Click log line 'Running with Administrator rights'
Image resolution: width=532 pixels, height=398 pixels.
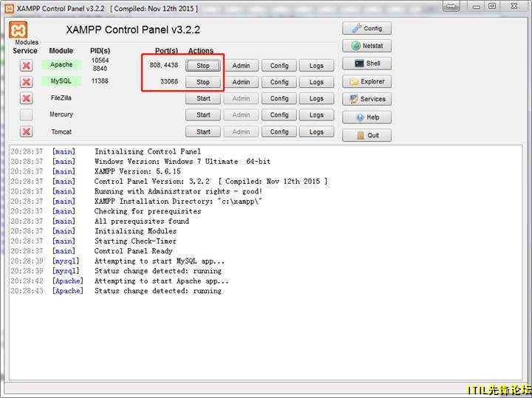(178, 191)
